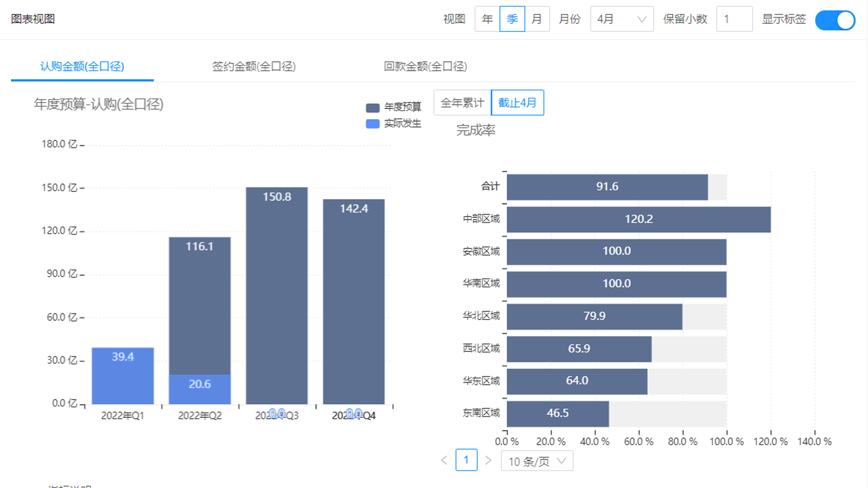Switch view to 年 (year)
Screen dimensions: 868x488
(x=487, y=19)
